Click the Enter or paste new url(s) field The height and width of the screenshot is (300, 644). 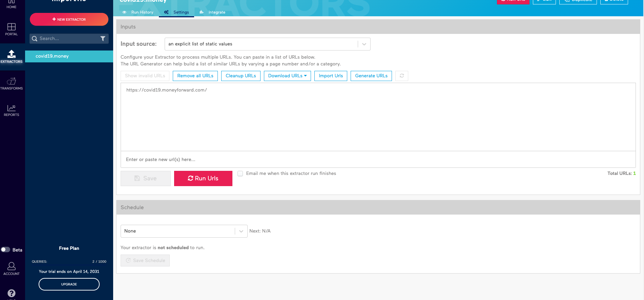click(378, 160)
